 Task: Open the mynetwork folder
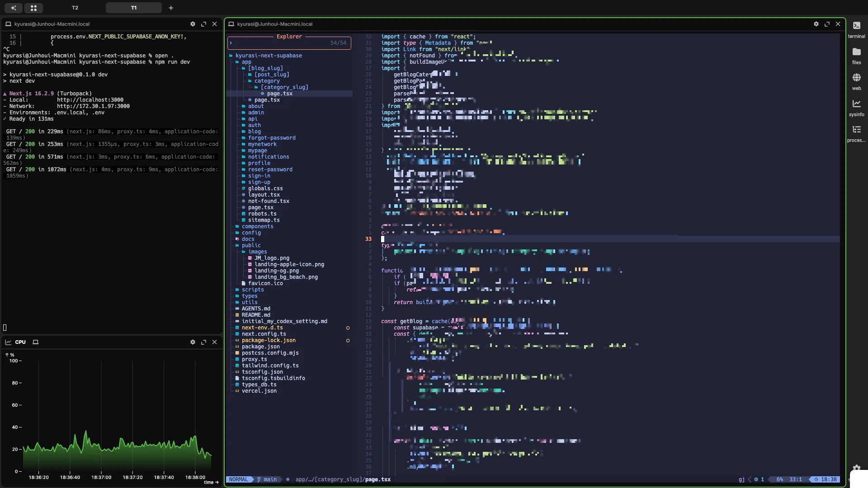click(262, 144)
